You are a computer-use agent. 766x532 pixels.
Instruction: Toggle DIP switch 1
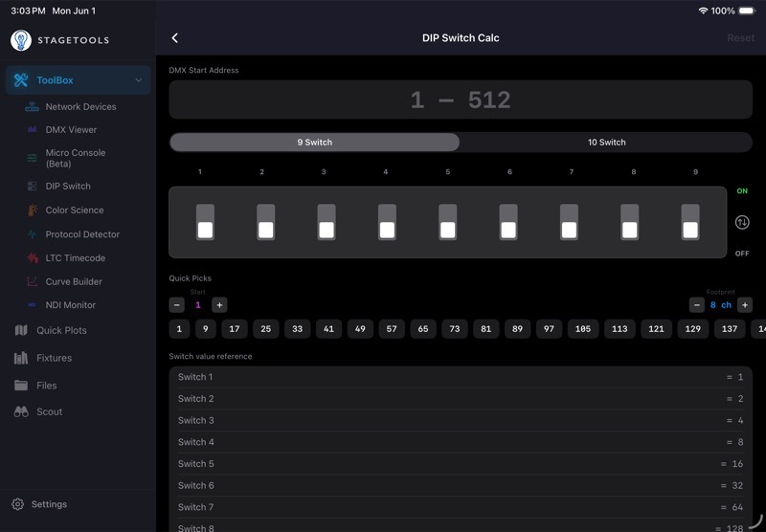(x=205, y=222)
